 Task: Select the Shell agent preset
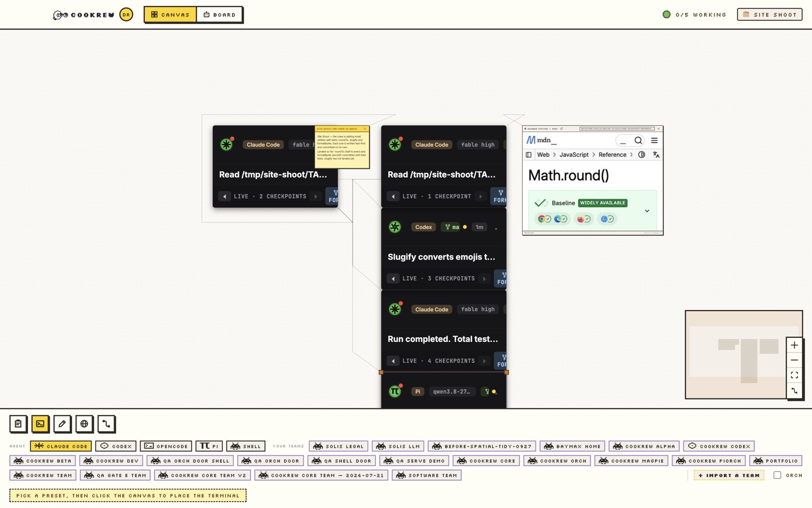click(246, 446)
